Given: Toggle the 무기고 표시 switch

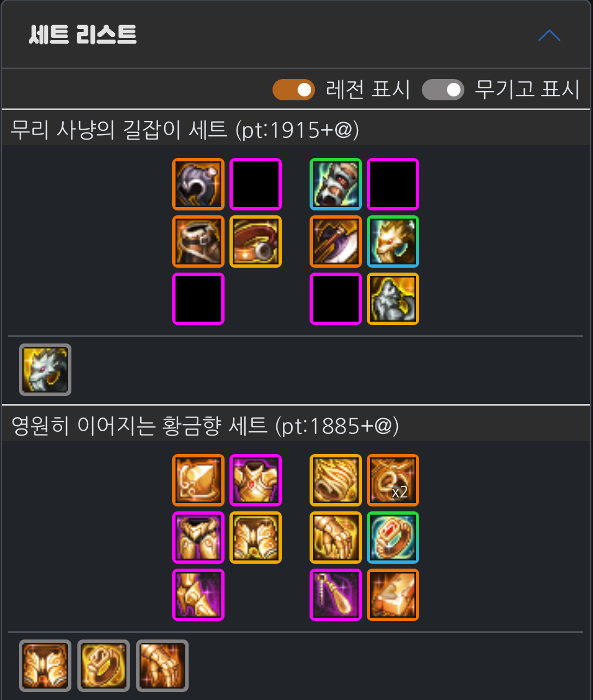Looking at the screenshot, I should 443,89.
